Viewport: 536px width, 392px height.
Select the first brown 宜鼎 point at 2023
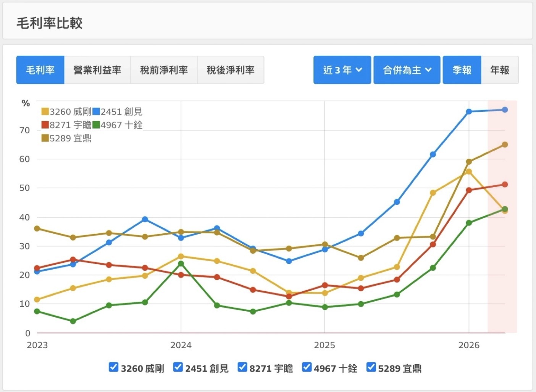point(37,228)
